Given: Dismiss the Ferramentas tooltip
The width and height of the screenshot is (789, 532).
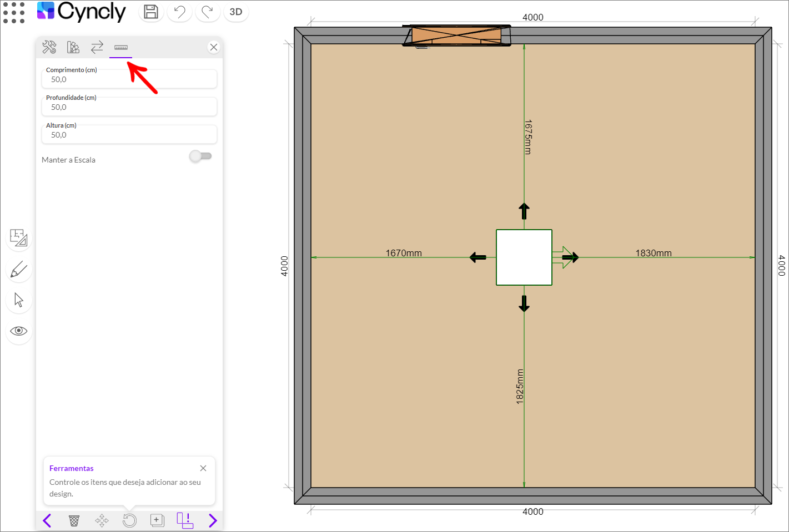Looking at the screenshot, I should 203,468.
